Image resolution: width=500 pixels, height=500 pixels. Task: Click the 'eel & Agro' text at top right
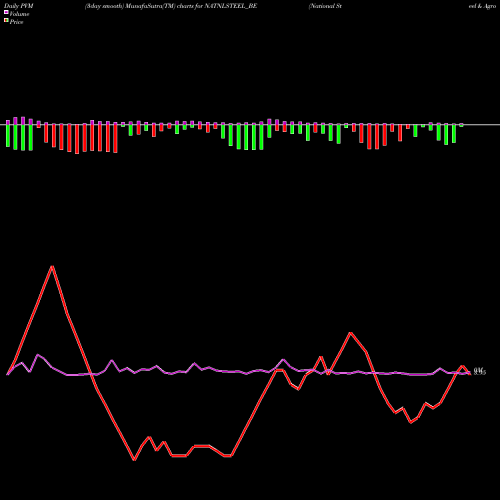[482, 6]
